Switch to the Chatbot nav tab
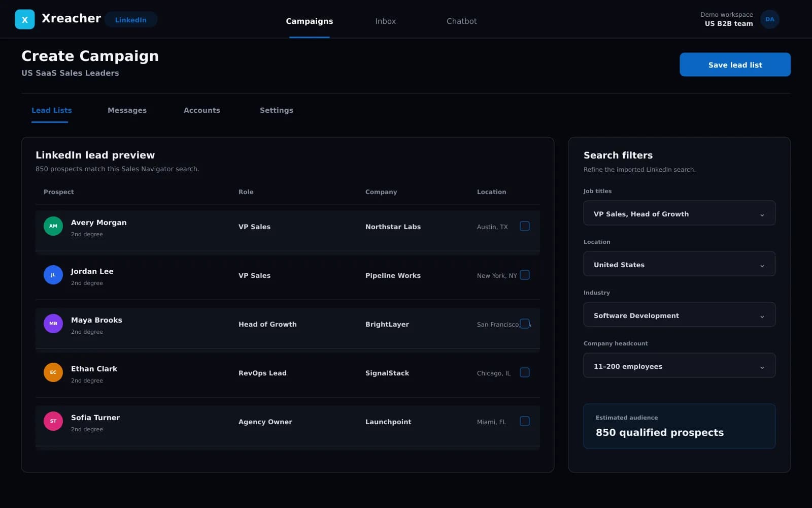Image resolution: width=812 pixels, height=508 pixels. tap(462, 21)
